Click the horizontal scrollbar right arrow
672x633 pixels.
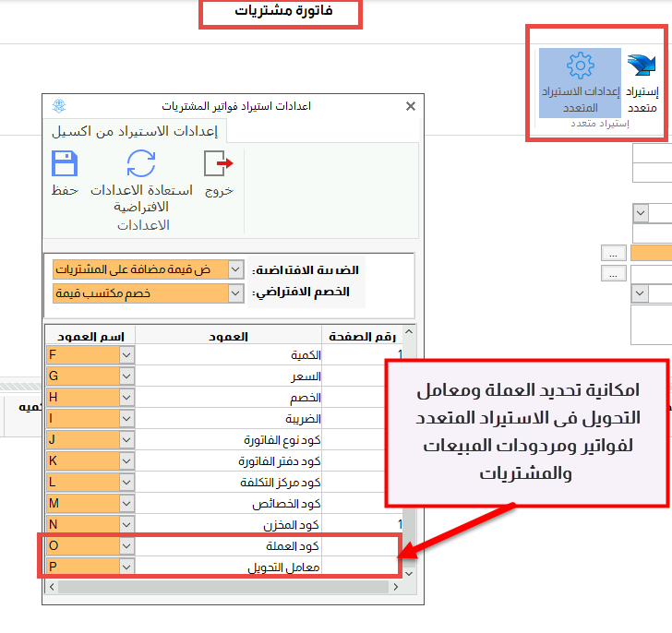[396, 587]
